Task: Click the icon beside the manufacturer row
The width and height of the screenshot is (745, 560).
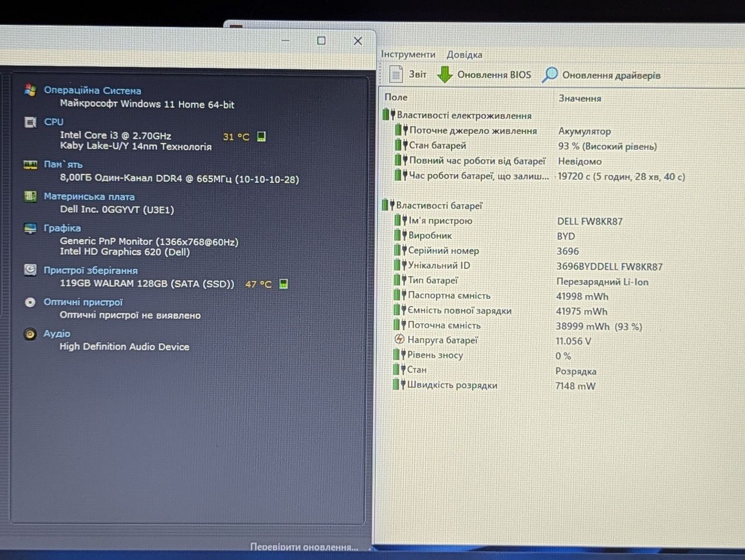Action: coord(400,236)
